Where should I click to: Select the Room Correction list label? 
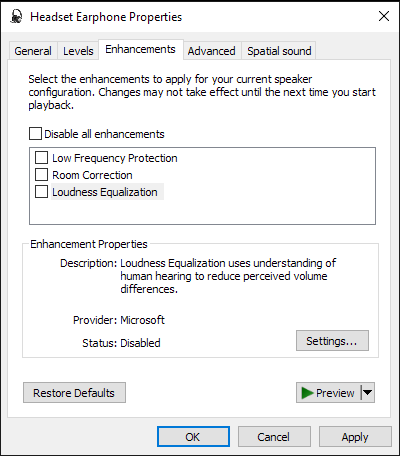[x=92, y=175]
